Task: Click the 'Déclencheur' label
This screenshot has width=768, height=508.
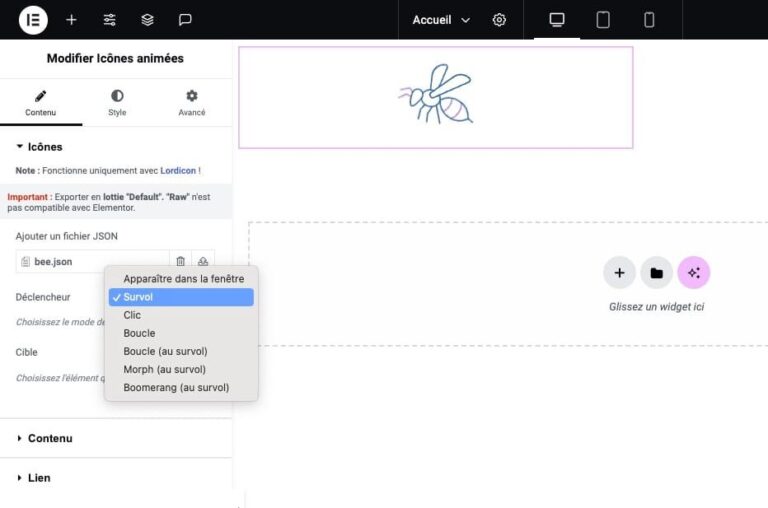Action: (x=43, y=297)
